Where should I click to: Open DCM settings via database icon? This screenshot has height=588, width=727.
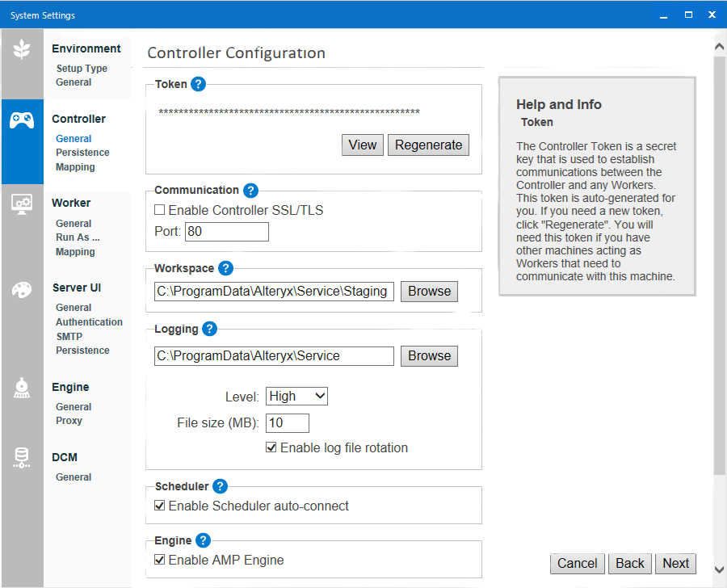(x=23, y=457)
